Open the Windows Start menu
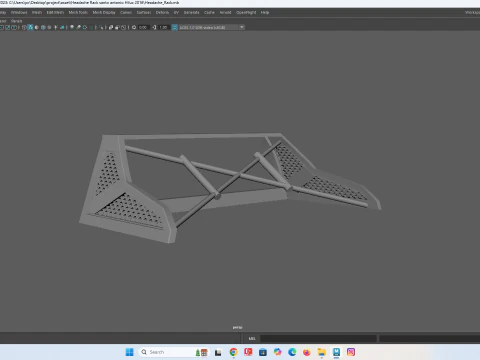The image size is (480, 360). point(129,352)
